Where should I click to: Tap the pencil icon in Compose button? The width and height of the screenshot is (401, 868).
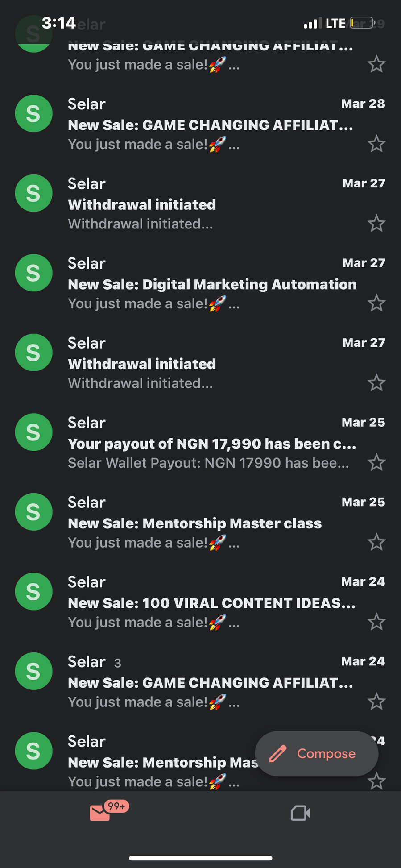tap(278, 754)
